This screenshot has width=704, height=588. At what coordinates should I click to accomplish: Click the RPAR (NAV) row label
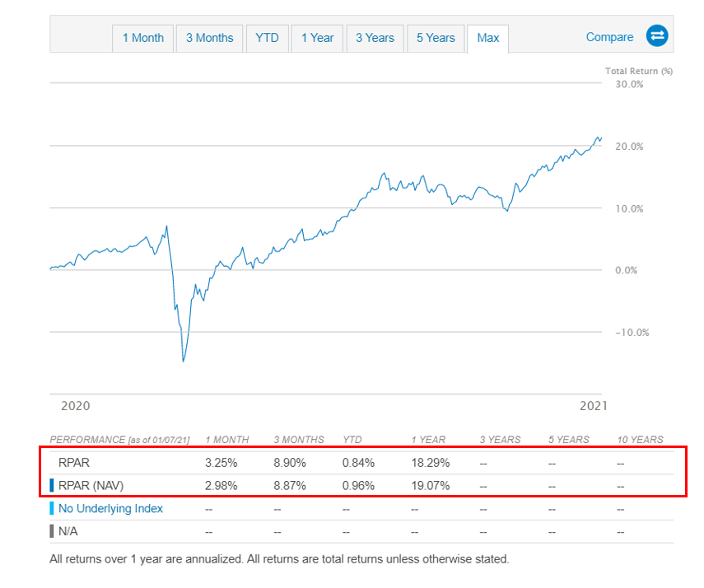coord(91,485)
